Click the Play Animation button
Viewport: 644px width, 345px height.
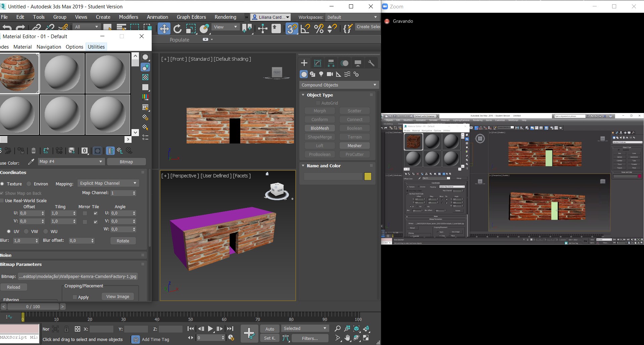tap(210, 329)
